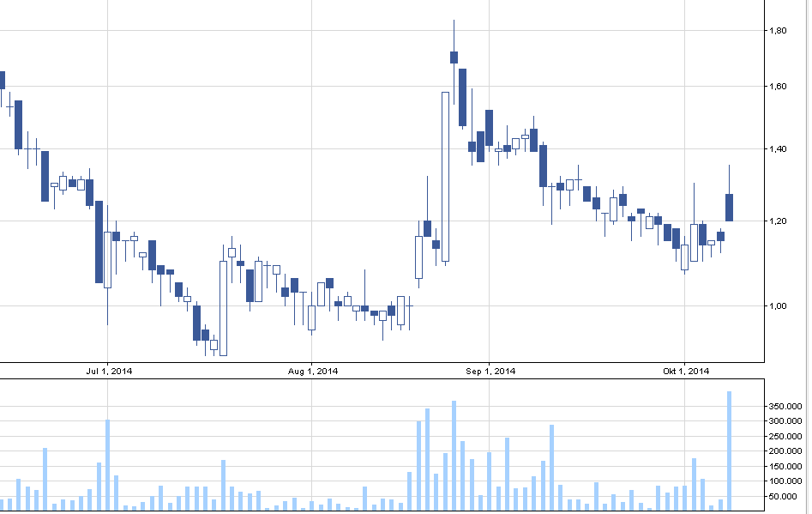Screen dimensions: 812x514
Task: Click the 50.000 volume axis label
Action: 784,496
